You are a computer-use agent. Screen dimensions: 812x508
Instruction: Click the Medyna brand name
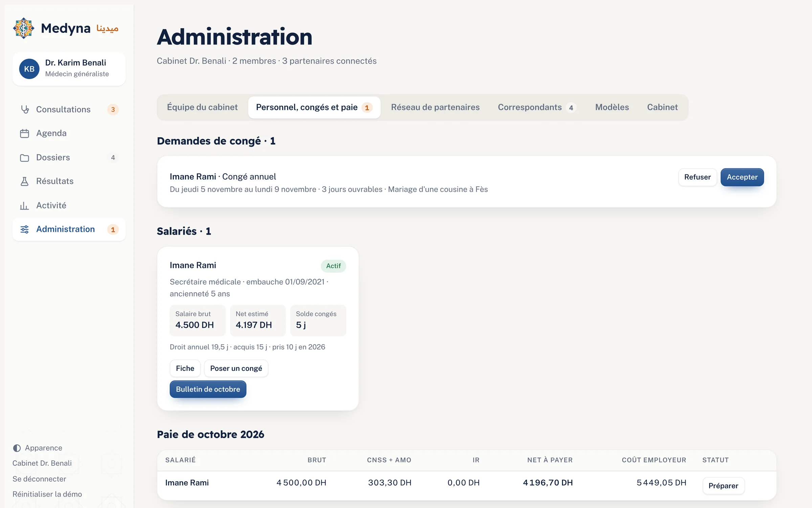pyautogui.click(x=66, y=28)
